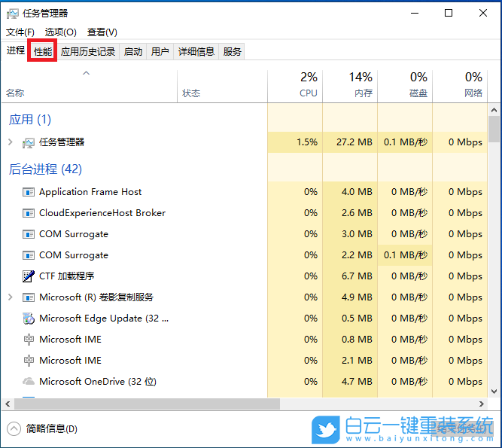Click the CTF 加载程序 pen icon

(x=29, y=276)
